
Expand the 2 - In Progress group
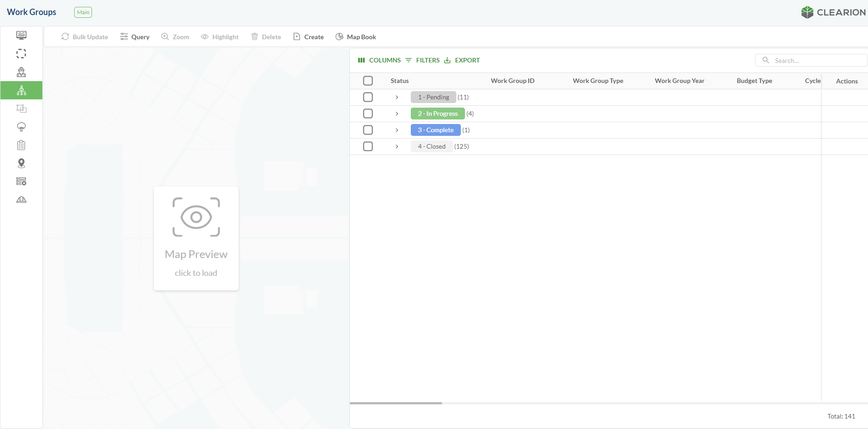(x=397, y=114)
